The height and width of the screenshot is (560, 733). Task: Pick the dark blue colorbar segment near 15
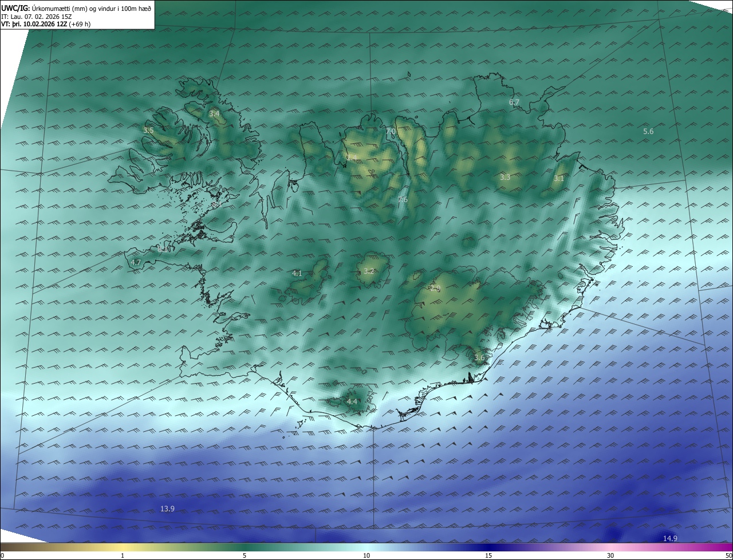click(x=488, y=547)
